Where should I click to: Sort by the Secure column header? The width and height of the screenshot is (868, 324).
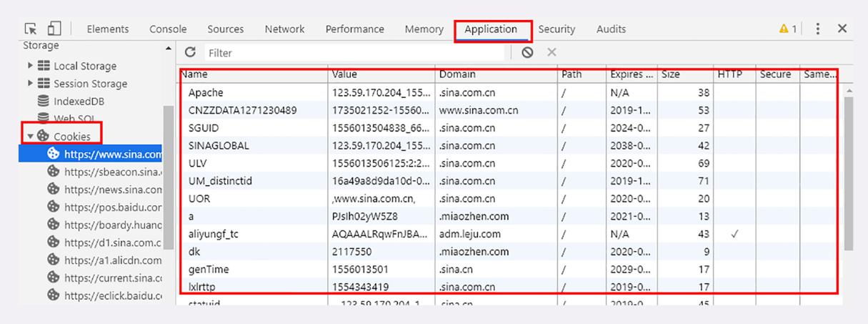tap(777, 74)
